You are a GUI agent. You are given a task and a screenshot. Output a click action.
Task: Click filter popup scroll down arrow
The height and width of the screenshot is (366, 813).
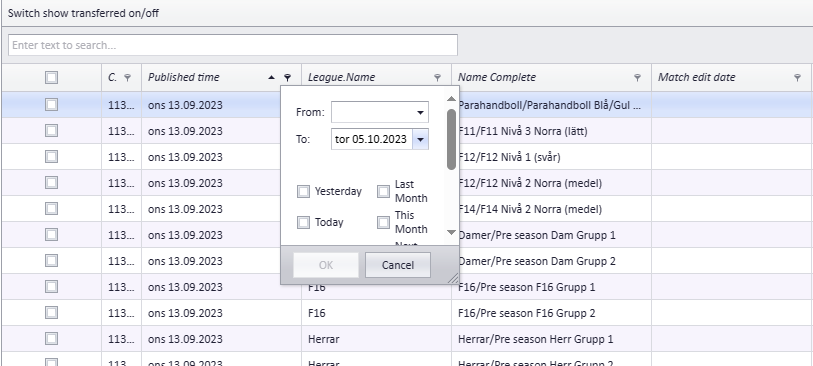click(x=451, y=233)
